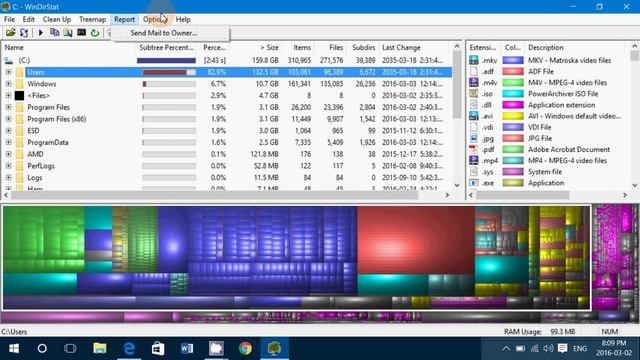This screenshot has width=640, height=360.
Task: Click the .iso file type icon
Action: [x=473, y=93]
